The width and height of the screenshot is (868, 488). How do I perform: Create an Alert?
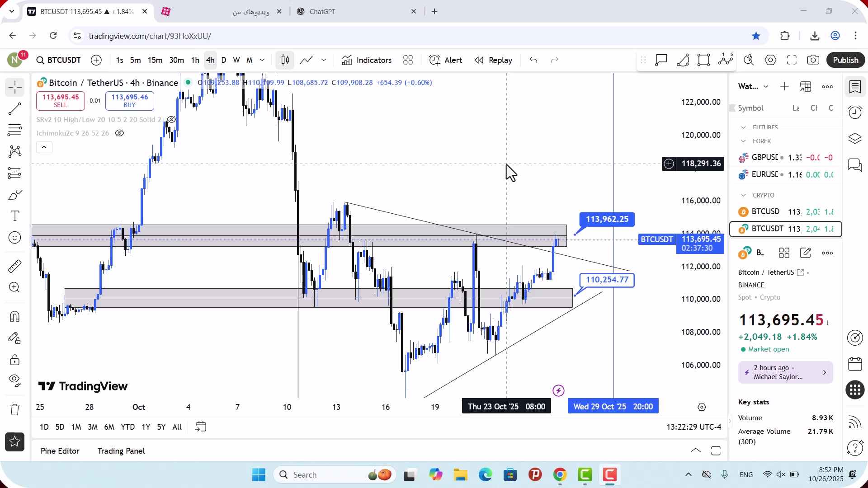tap(446, 60)
